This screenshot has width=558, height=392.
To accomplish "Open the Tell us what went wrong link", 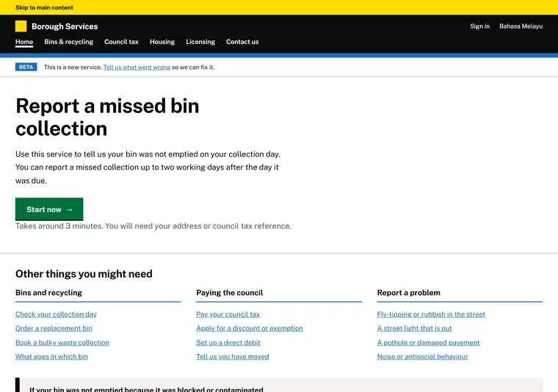I will click(137, 68).
